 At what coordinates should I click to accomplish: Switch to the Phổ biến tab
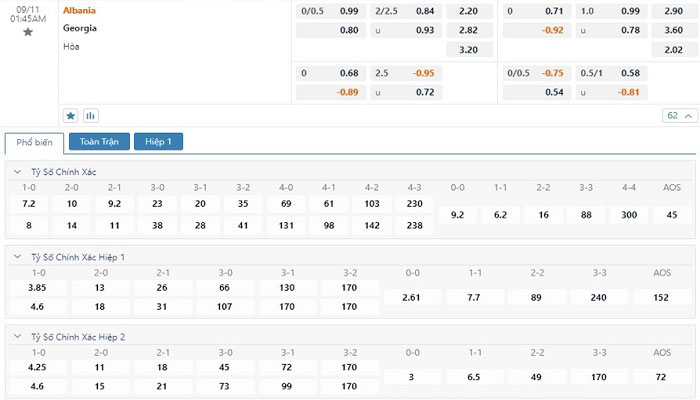(34, 142)
